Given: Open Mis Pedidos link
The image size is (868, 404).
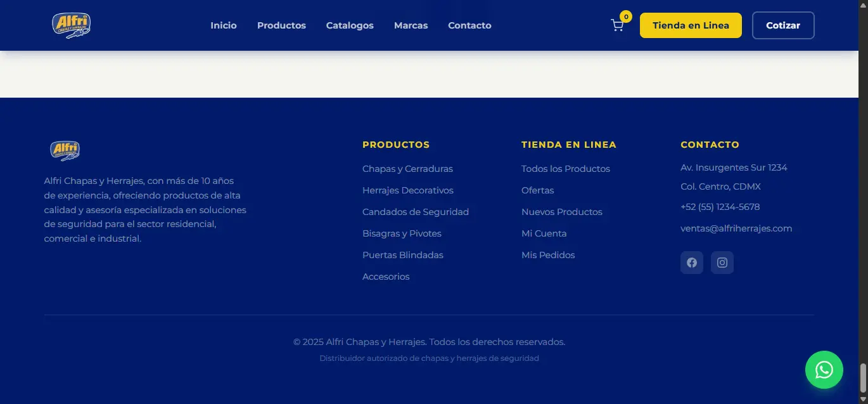Looking at the screenshot, I should 548,255.
